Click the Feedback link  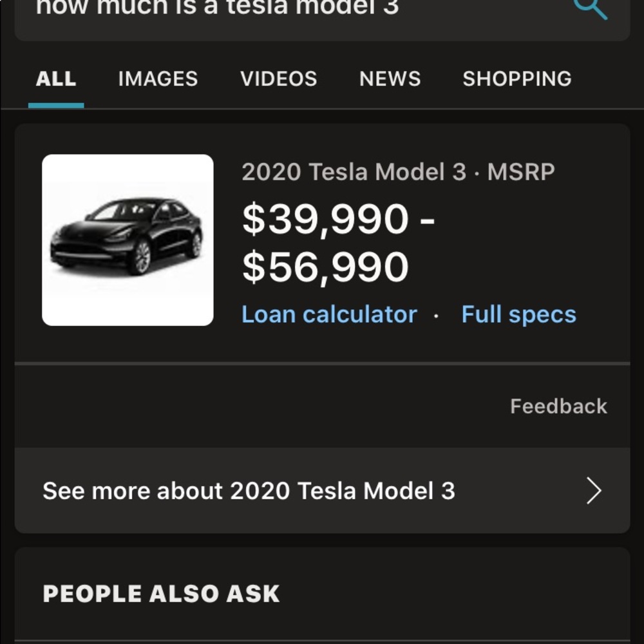point(558,406)
